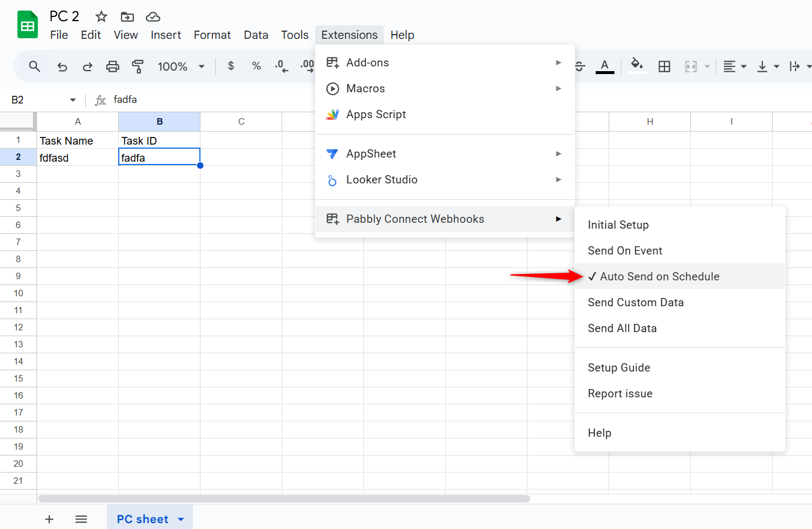The width and height of the screenshot is (812, 529).
Task: Click the redo arrow icon
Action: pos(87,66)
